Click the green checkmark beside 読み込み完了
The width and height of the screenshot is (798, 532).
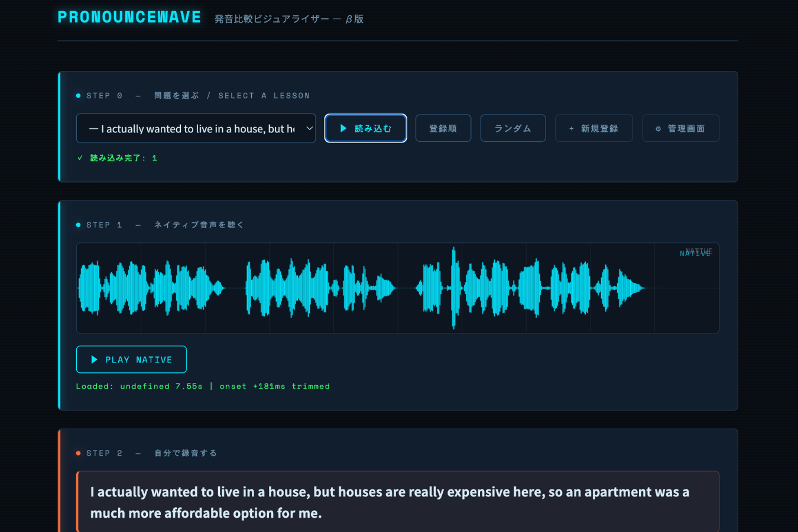click(80, 158)
